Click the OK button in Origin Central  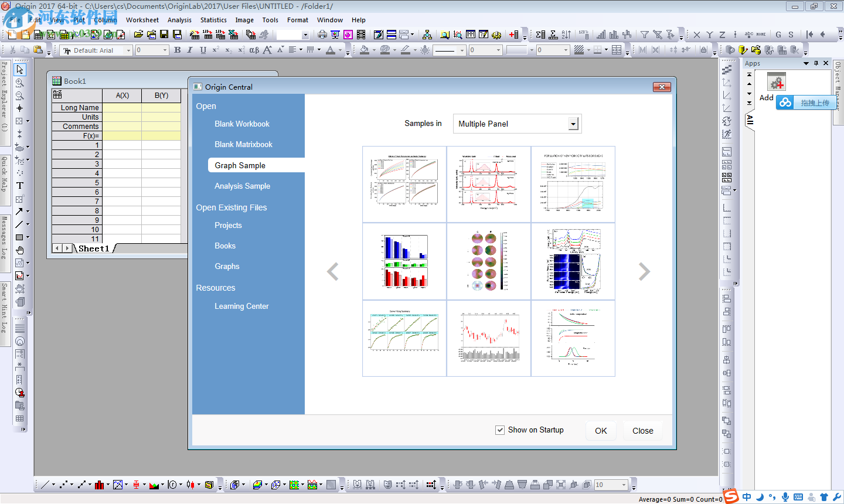tap(601, 431)
